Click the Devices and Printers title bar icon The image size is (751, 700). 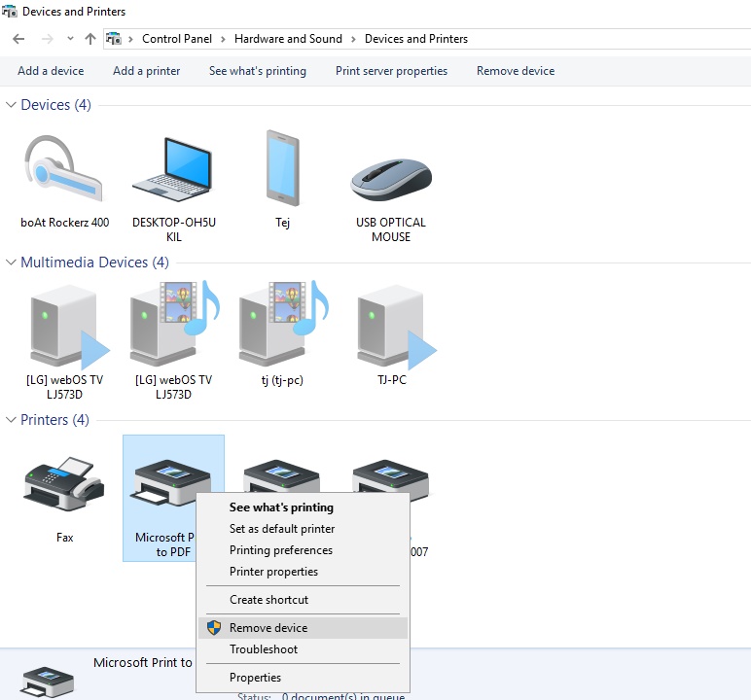click(x=10, y=11)
